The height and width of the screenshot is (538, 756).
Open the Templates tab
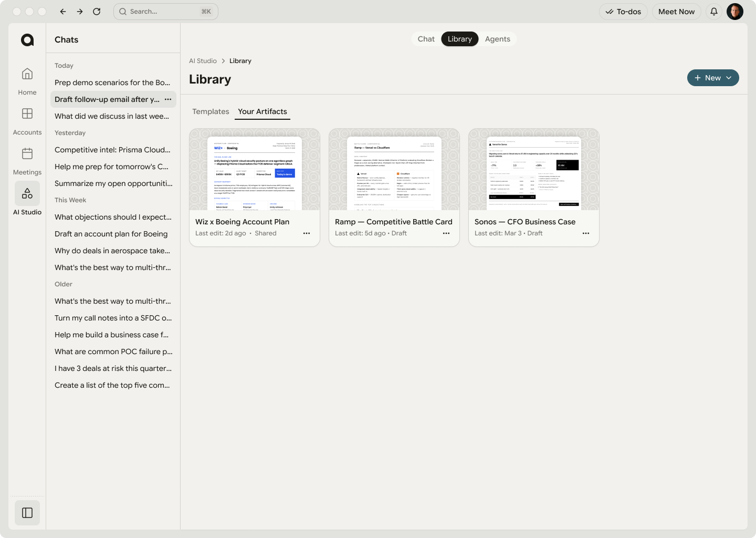[211, 111]
